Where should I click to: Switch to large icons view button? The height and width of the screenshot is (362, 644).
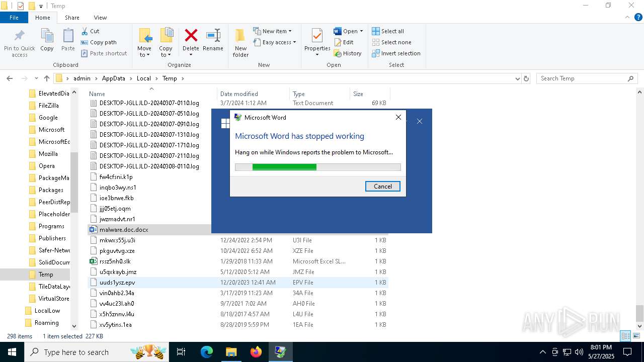(x=636, y=336)
